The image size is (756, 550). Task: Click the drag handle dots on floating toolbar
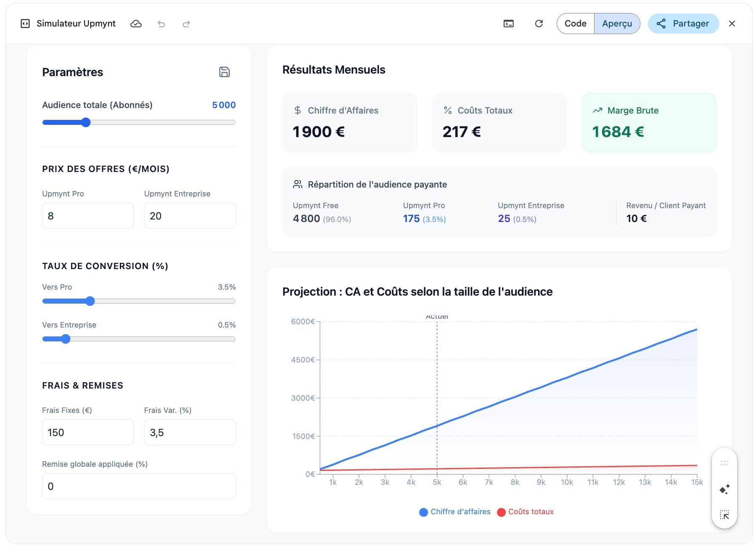pos(724,463)
